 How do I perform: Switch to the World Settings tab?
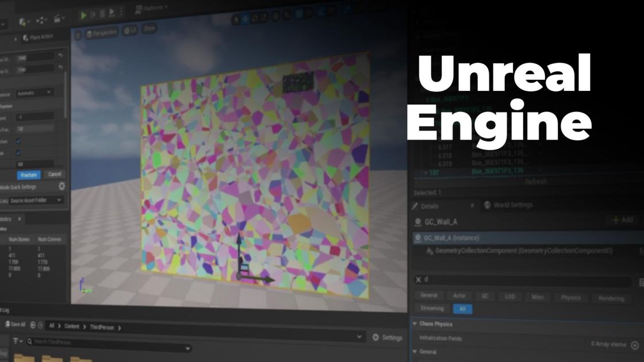coord(514,204)
